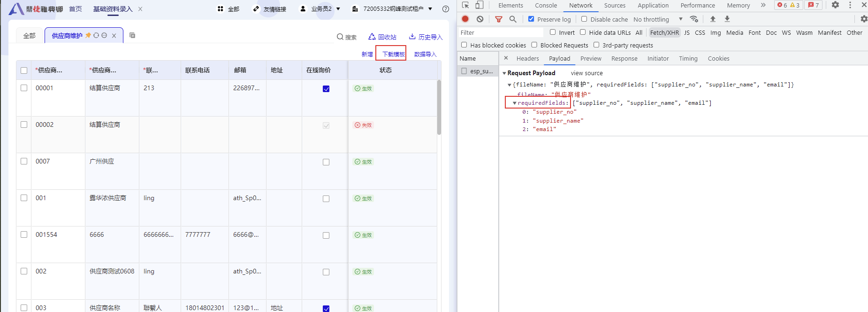Image resolution: width=868 pixels, height=312 pixels.
Task: Open the No throttling dropdown
Action: tap(658, 19)
